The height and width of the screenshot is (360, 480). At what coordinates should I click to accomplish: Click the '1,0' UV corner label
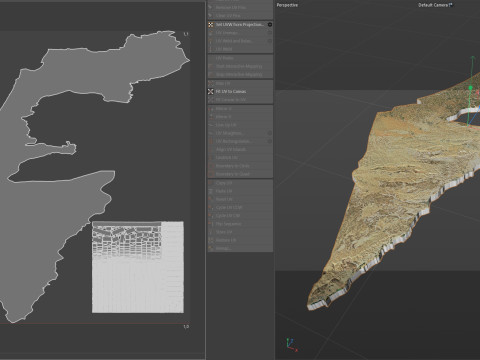point(186,327)
